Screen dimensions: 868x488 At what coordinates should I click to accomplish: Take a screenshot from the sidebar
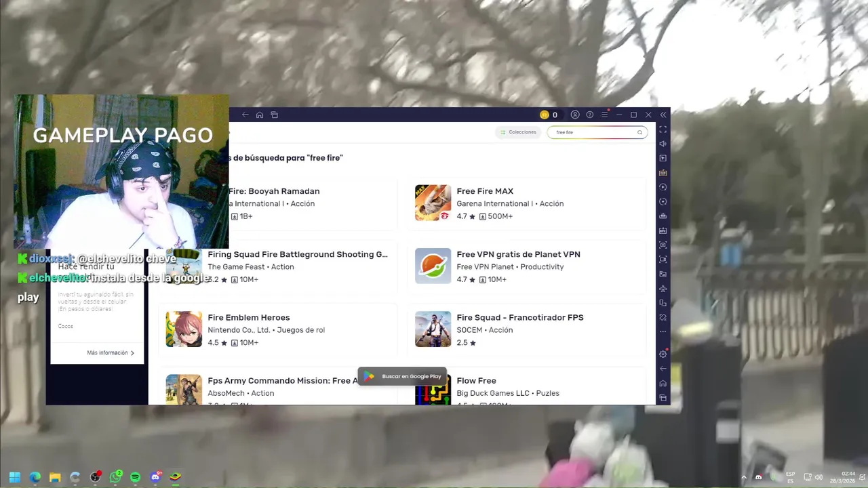pyautogui.click(x=663, y=245)
